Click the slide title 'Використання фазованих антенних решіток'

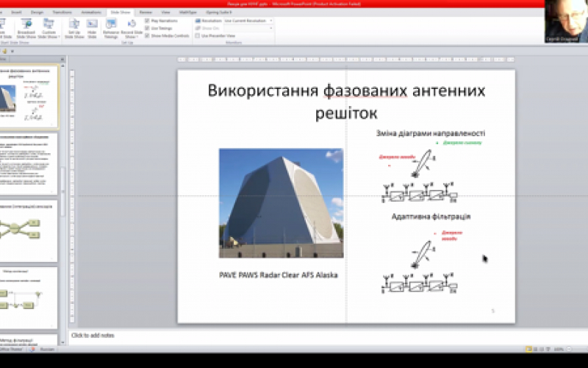point(346,102)
